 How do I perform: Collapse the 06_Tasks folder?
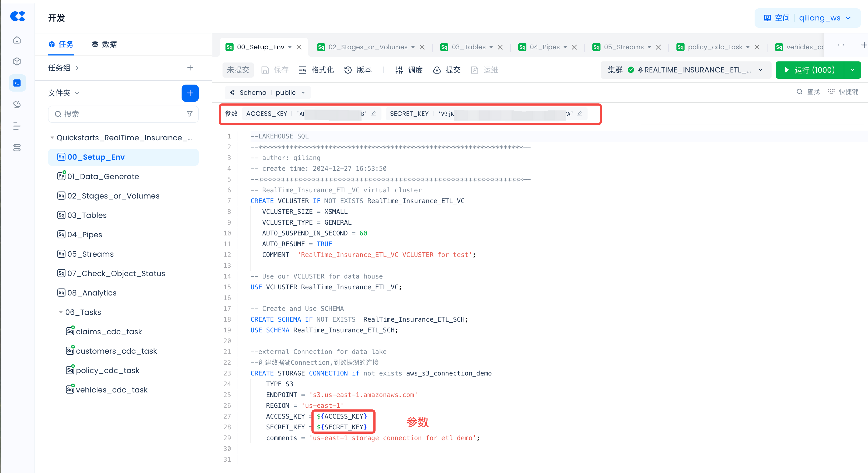[61, 312]
